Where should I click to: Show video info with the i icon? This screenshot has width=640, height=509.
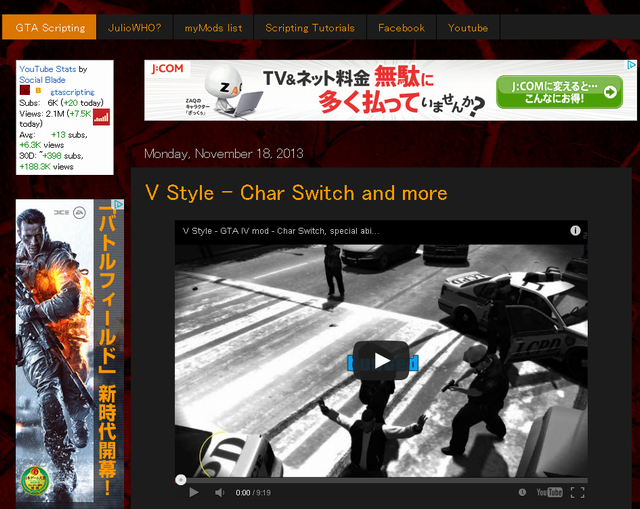click(575, 231)
